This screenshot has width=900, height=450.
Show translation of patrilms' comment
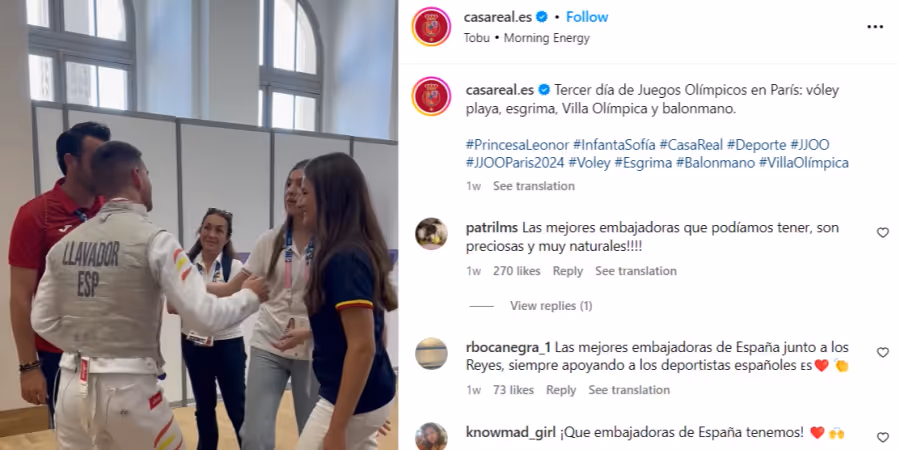635,271
